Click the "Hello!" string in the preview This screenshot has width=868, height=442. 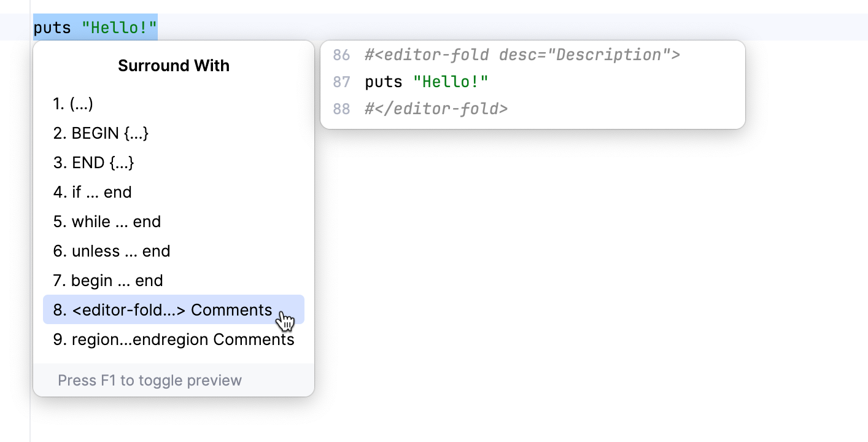coord(451,82)
